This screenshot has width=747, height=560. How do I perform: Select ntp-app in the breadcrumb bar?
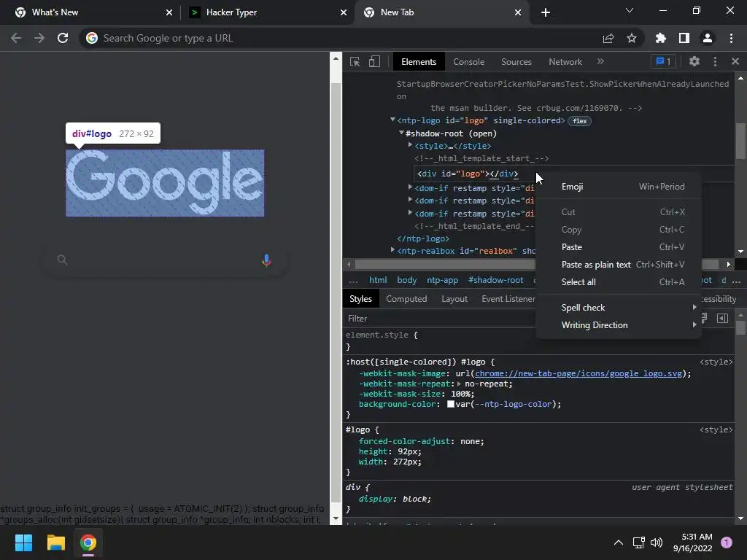coord(443,280)
